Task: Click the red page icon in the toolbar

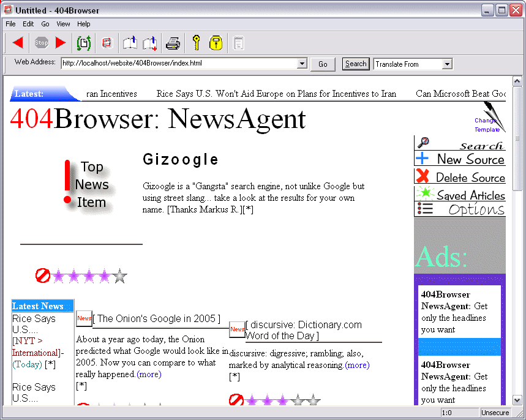Action: click(107, 43)
